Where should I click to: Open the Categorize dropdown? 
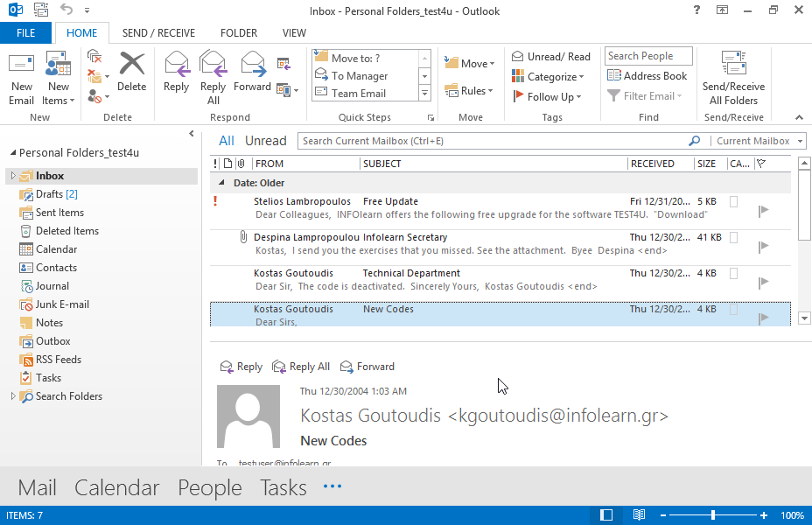[548, 77]
